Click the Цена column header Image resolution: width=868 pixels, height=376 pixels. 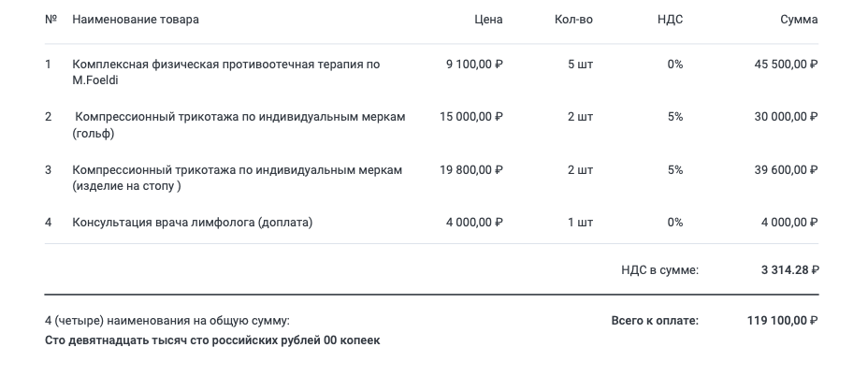(x=488, y=20)
